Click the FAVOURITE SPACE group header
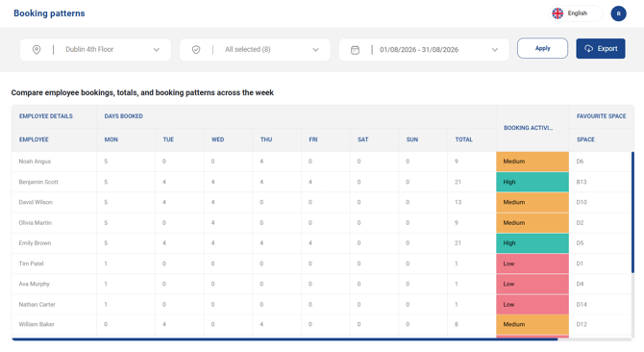The image size is (644, 352). pyautogui.click(x=602, y=116)
